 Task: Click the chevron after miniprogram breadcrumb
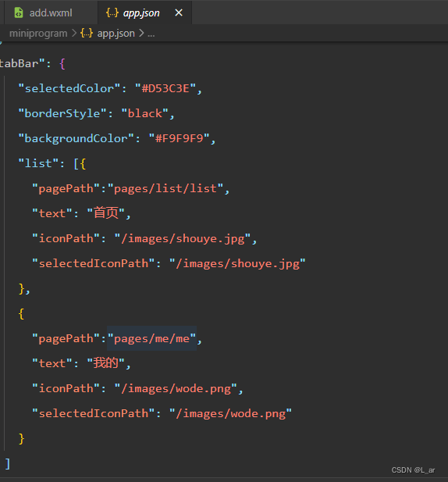tap(74, 33)
